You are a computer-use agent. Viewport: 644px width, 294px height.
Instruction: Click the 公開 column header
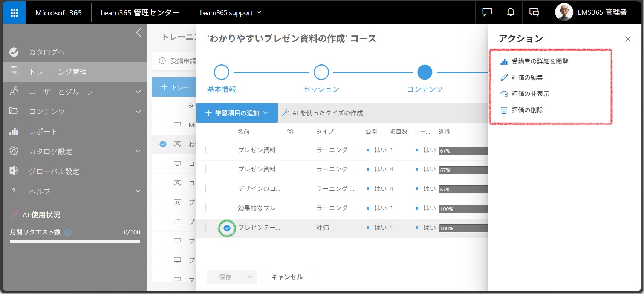click(x=371, y=132)
